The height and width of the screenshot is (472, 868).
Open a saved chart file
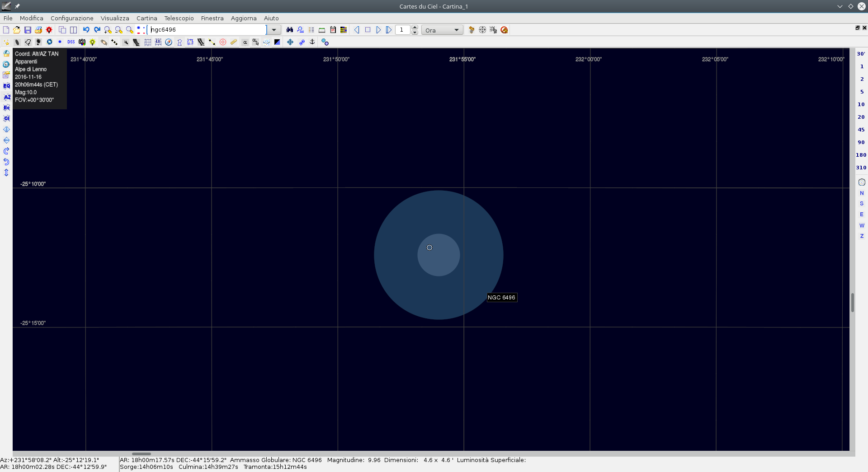click(x=17, y=30)
